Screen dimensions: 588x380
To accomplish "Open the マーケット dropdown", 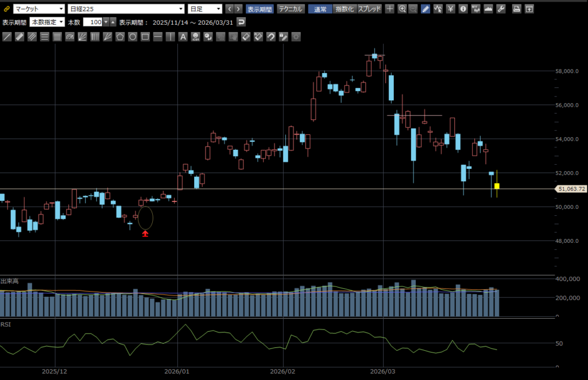I will coord(38,9).
